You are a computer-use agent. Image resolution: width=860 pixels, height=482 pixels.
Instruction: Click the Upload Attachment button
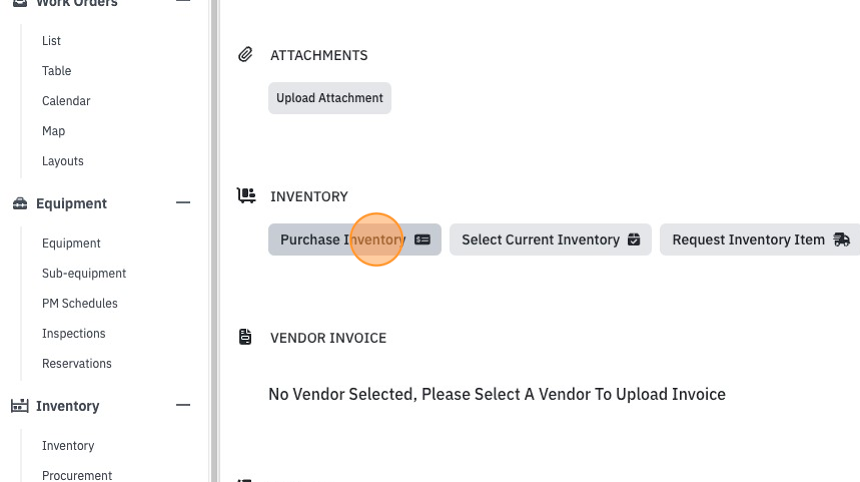pyautogui.click(x=330, y=98)
